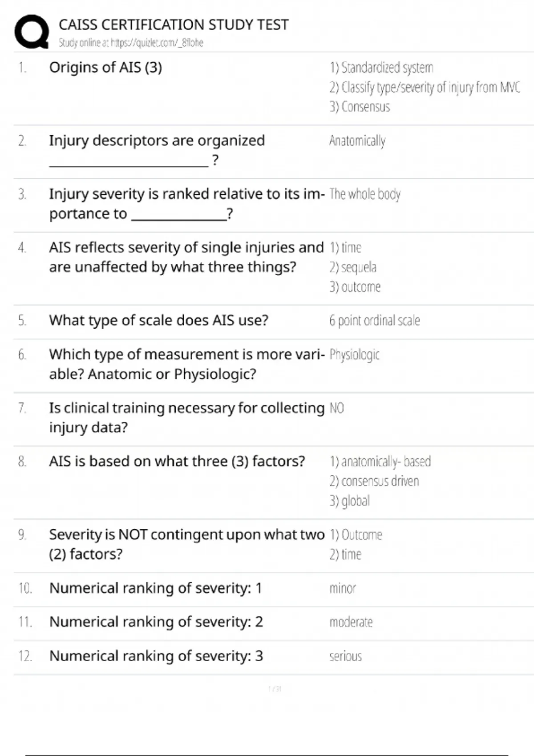This screenshot has height=756, width=534.
Task: Click the CAISS Certification Study Test title
Action: tap(174, 24)
